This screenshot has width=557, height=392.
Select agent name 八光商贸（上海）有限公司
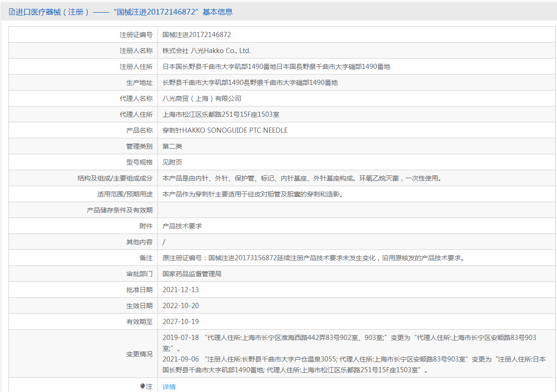(202, 98)
